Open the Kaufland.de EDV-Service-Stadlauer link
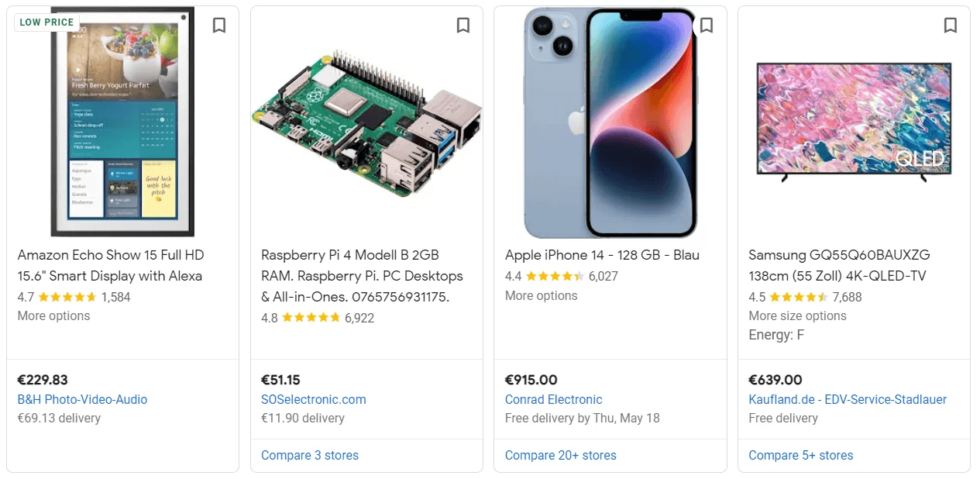This screenshot has width=980, height=479. (846, 399)
